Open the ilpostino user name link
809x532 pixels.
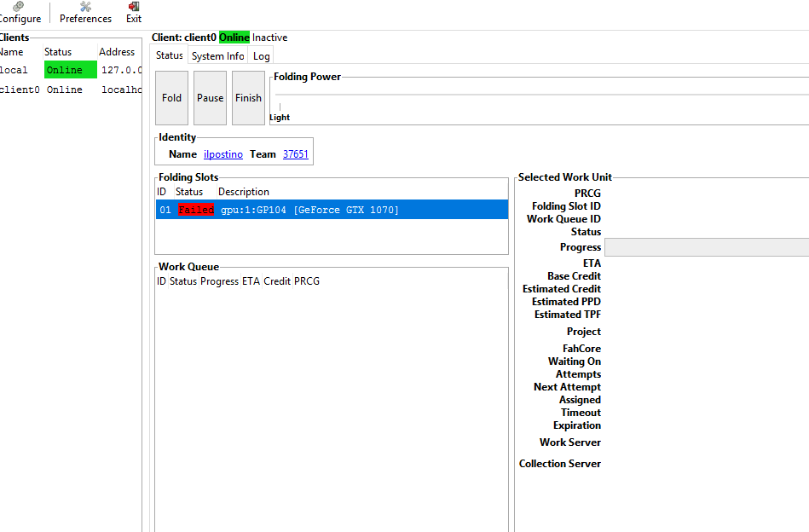222,154
